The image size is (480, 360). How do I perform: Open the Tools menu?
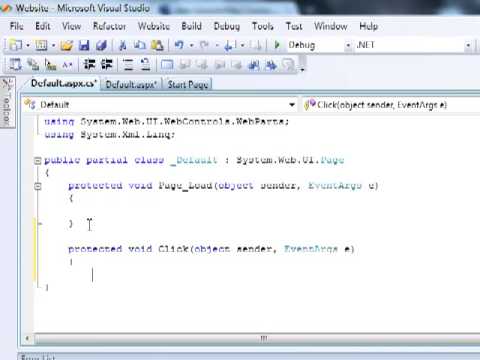tap(263, 26)
